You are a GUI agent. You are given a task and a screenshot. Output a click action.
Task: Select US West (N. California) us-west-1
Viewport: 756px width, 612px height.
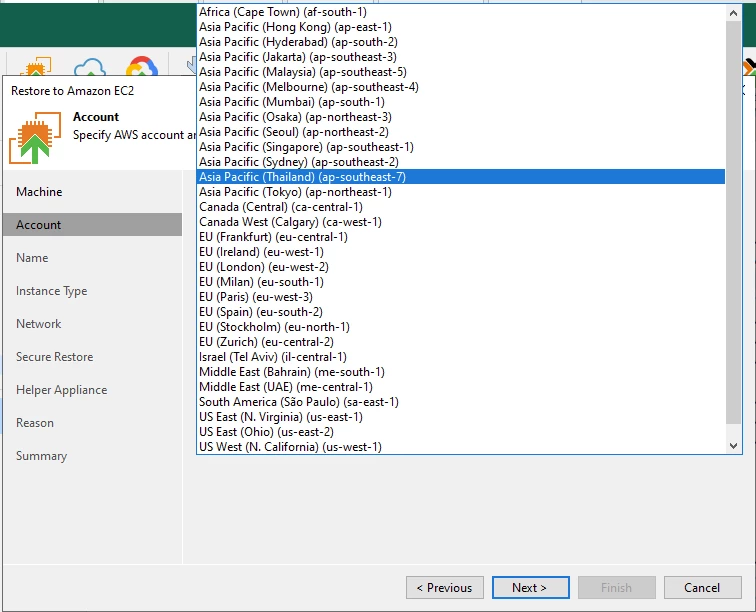[x=461, y=447]
